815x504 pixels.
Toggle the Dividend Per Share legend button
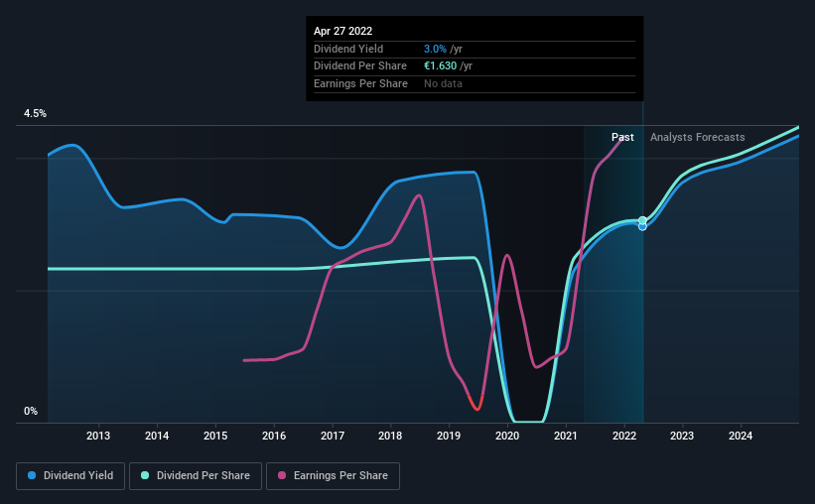[x=196, y=476]
